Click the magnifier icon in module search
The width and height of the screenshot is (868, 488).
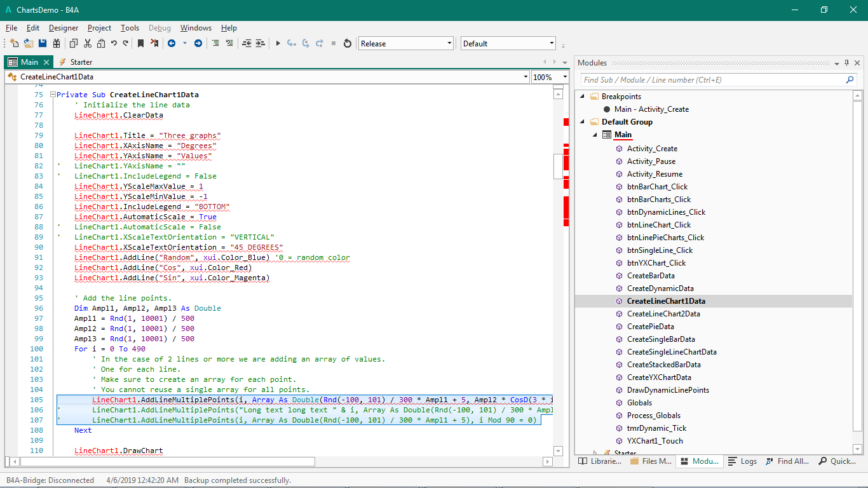click(850, 80)
